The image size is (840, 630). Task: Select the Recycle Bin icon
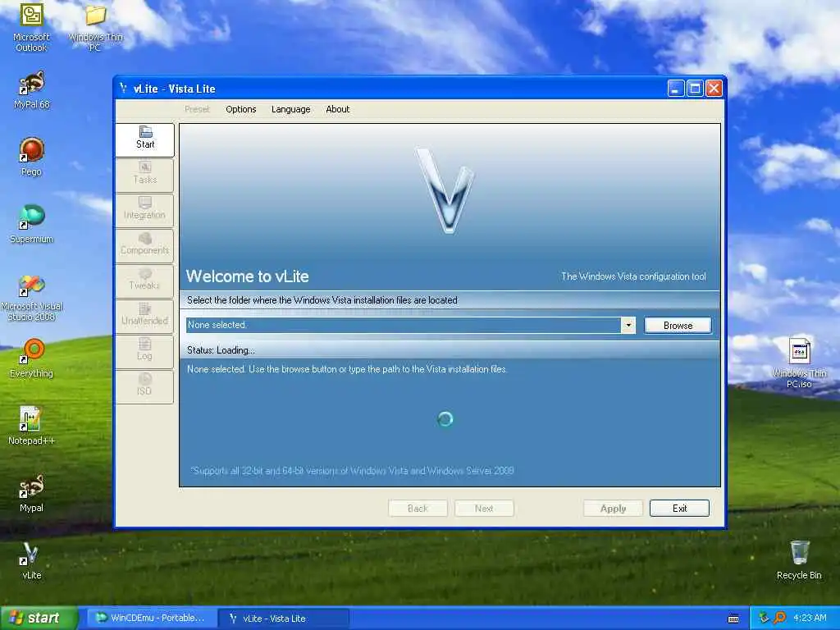[x=799, y=560]
